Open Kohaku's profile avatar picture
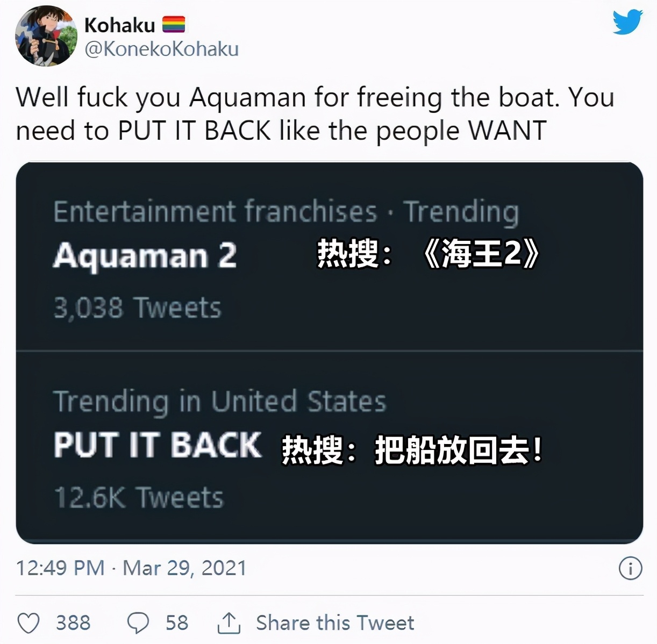 pyautogui.click(x=46, y=36)
